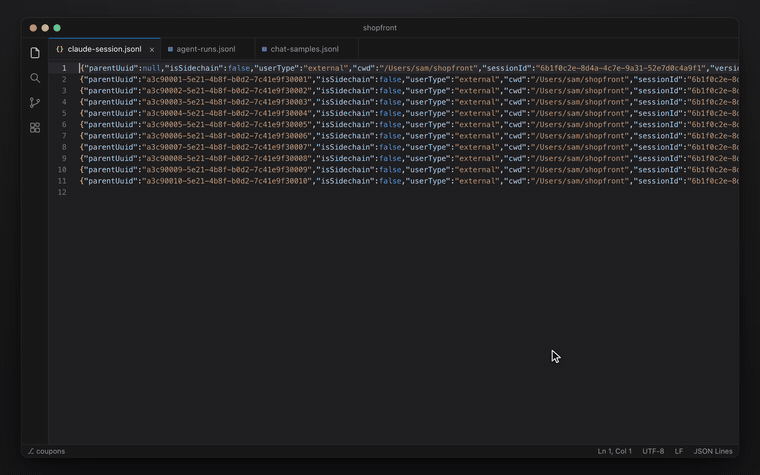The width and height of the screenshot is (760, 475).
Task: Click UUID ending 30007 on line 8
Action: click(227, 147)
